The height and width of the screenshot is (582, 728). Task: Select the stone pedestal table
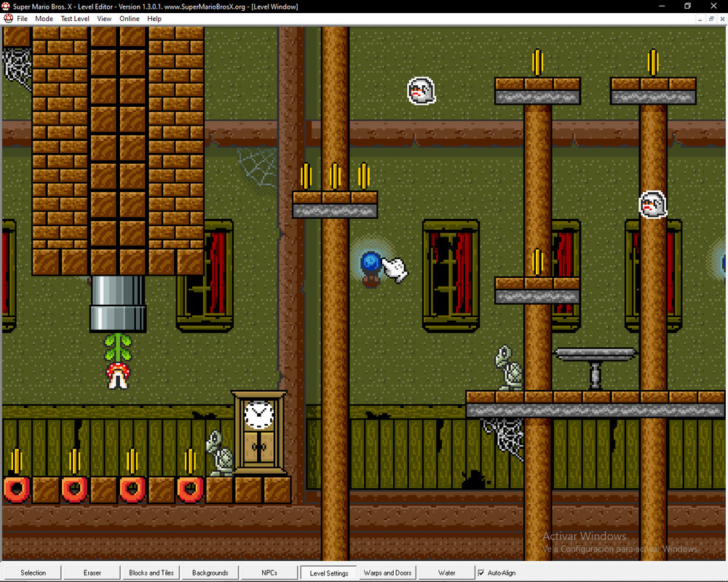click(x=596, y=369)
